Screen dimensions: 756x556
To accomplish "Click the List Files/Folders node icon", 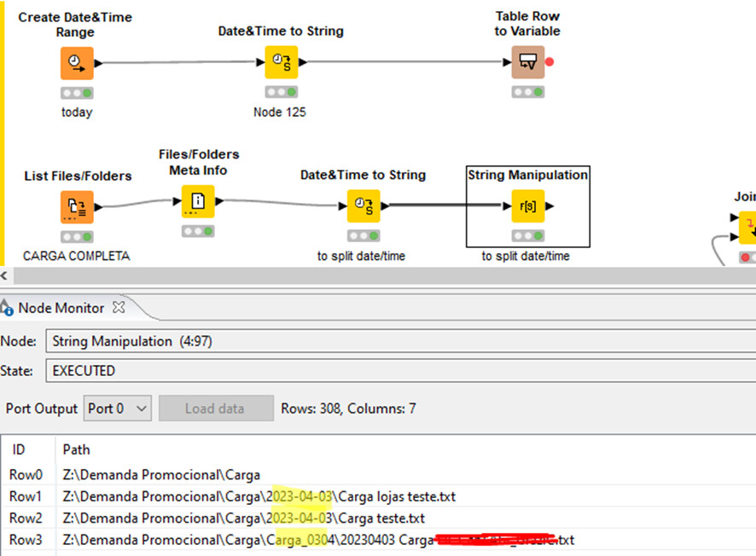I will coord(77,206).
